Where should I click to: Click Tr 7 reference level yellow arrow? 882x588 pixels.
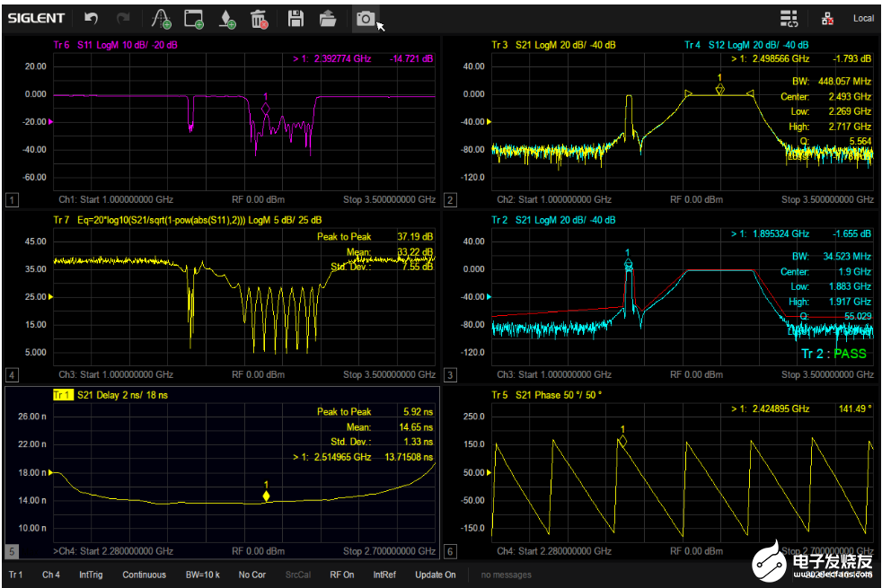50,297
